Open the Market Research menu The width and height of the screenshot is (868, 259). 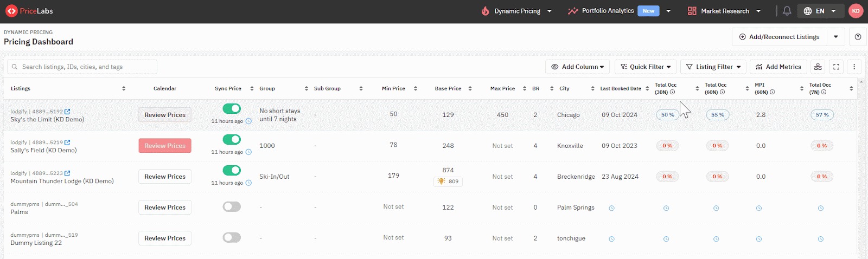point(724,11)
